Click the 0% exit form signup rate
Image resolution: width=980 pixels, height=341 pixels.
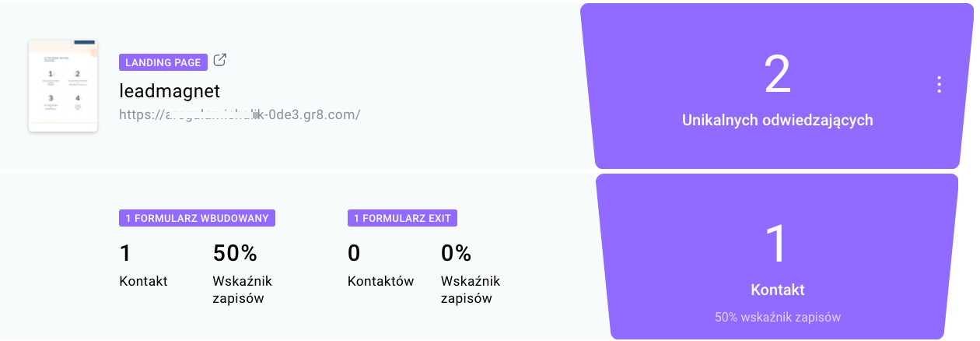(457, 253)
